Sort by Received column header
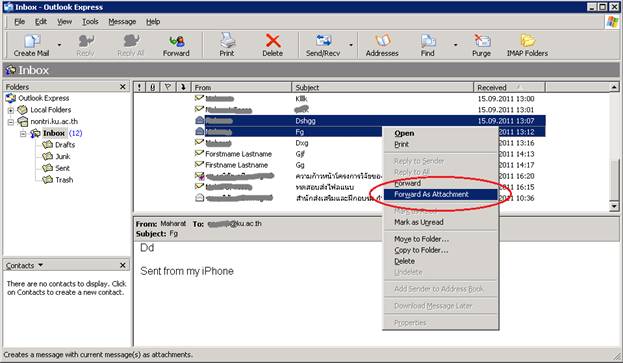Viewport: 623px width, 363px height. 509,87
